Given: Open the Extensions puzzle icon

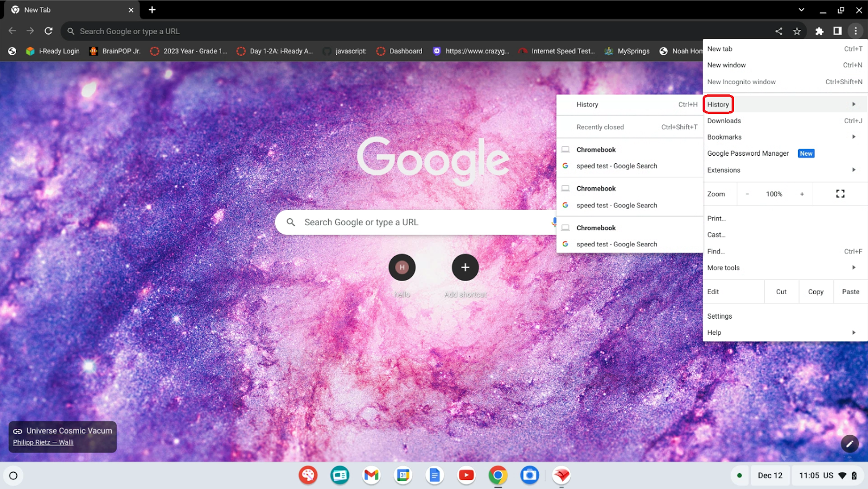Looking at the screenshot, I should (819, 31).
